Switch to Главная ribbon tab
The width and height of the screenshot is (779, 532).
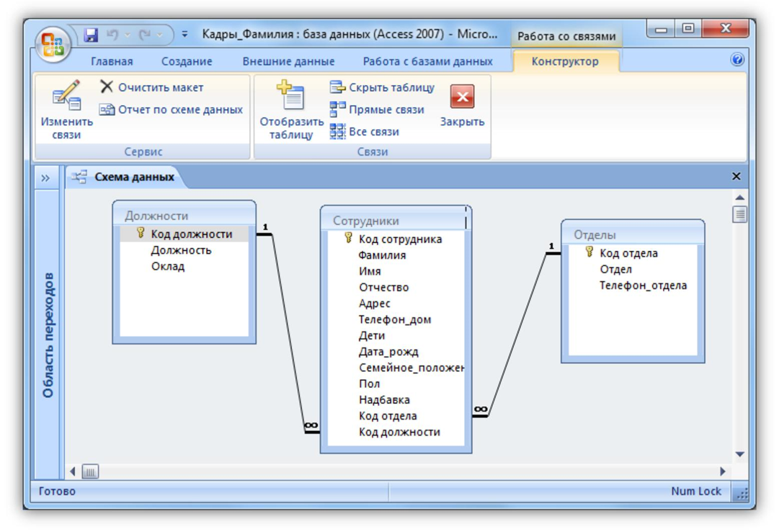pos(112,61)
